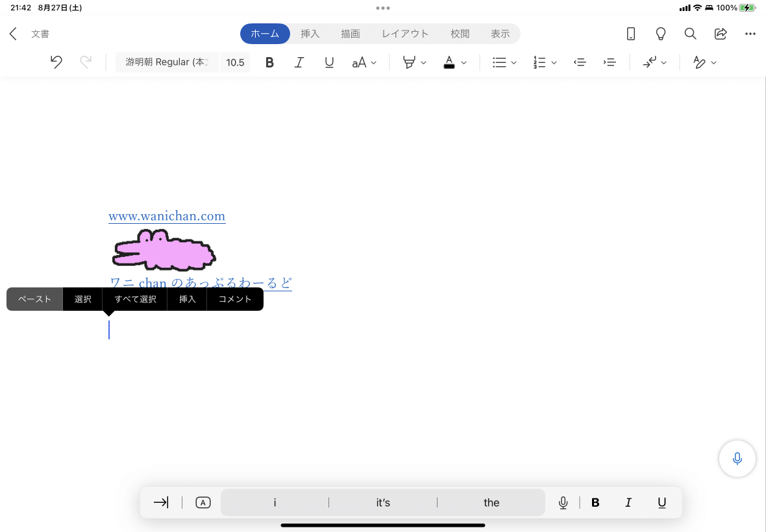Open the paragraph formatting icon
Screen dimensions: 766x532
pos(649,62)
